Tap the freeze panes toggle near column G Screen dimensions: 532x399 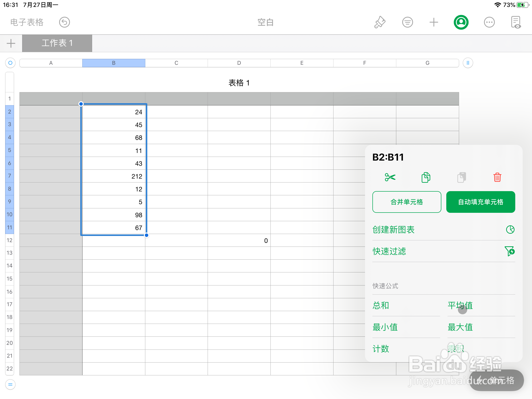(x=467, y=63)
